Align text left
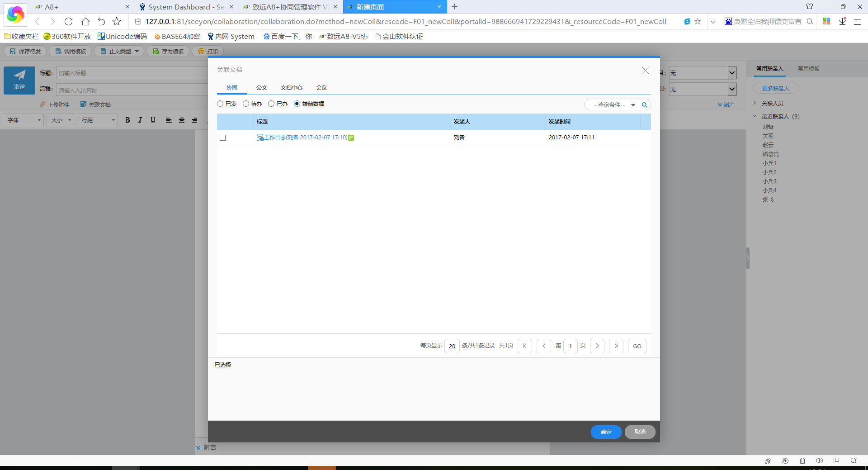This screenshot has width=868, height=470. (x=169, y=120)
